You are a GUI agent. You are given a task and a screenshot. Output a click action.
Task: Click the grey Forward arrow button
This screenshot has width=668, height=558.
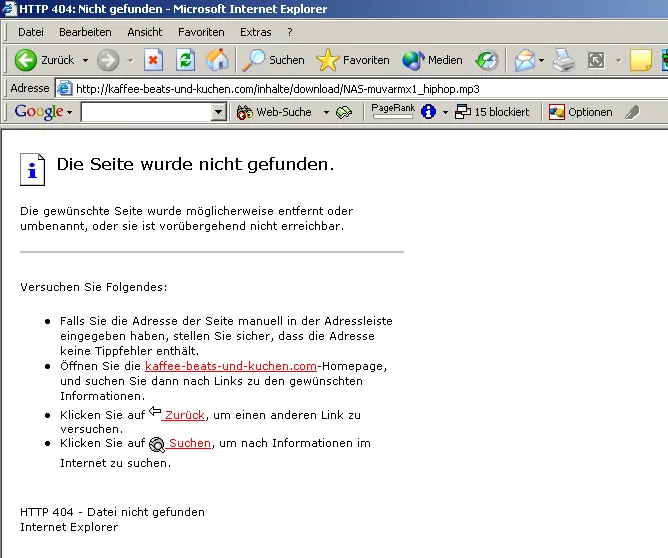(108, 60)
